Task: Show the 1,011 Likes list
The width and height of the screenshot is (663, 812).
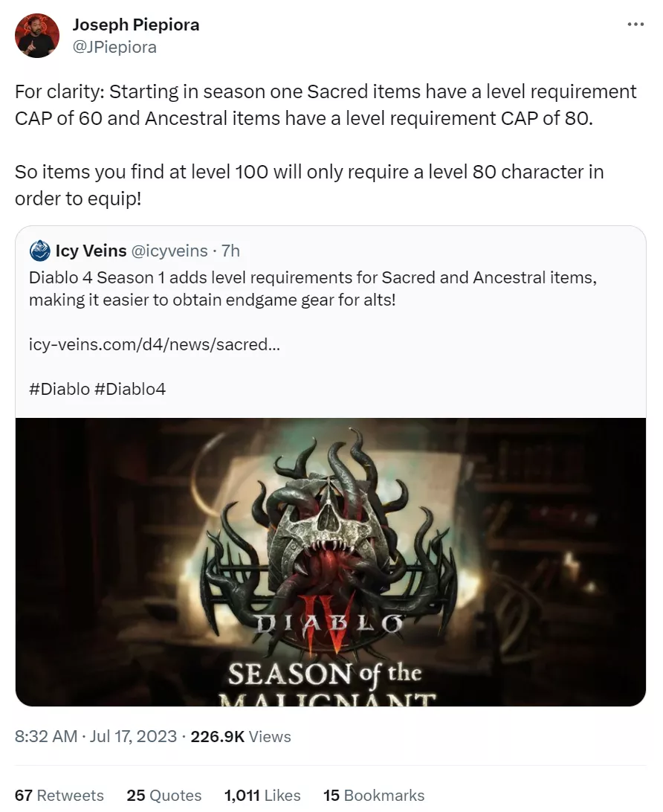Action: pyautogui.click(x=262, y=796)
